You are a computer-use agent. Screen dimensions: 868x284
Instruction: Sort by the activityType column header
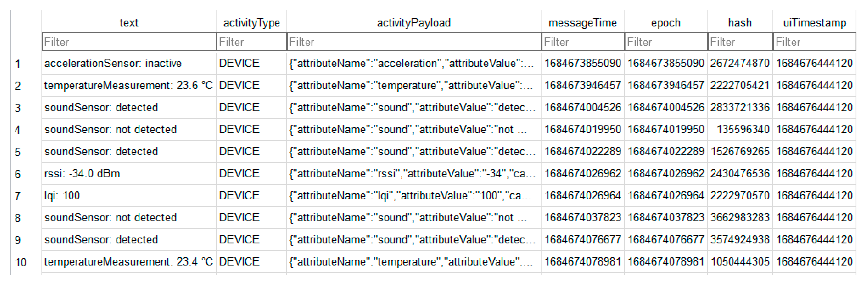point(251,23)
